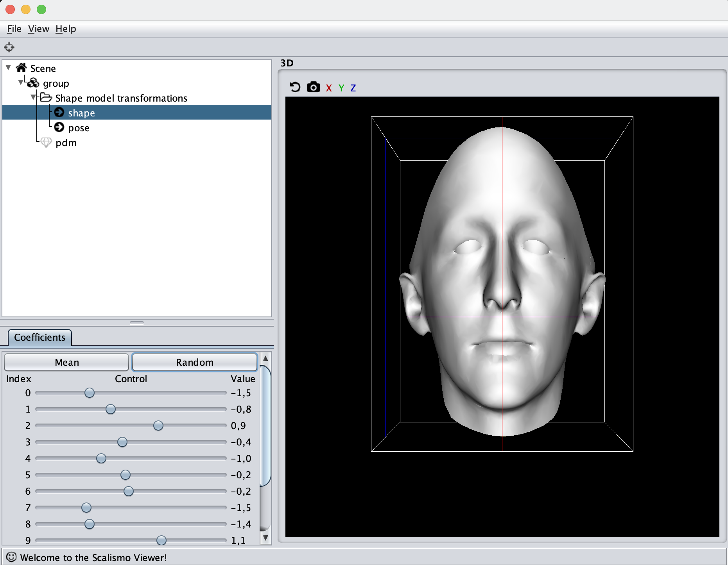This screenshot has height=565, width=728.
Task: Click 'Welcome to the Scalismo Viewer!' status text
Action: pos(93,558)
